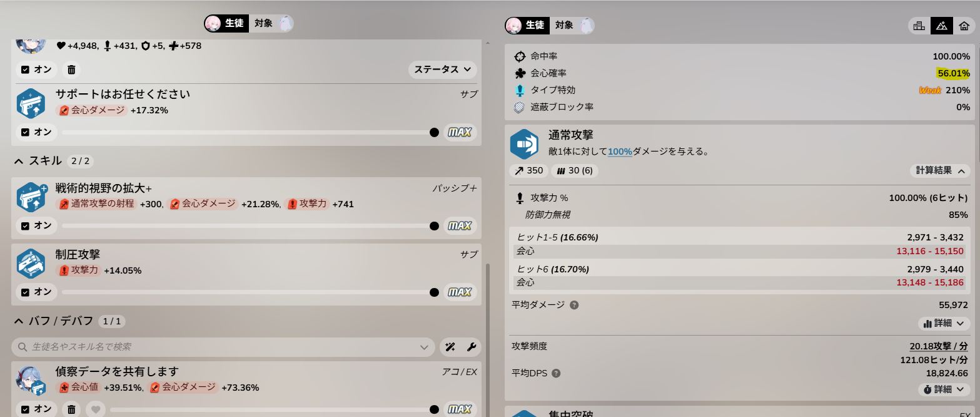Viewport: 980px width, 417px height.
Task: Click the magic wand auto-buff icon
Action: point(450,347)
